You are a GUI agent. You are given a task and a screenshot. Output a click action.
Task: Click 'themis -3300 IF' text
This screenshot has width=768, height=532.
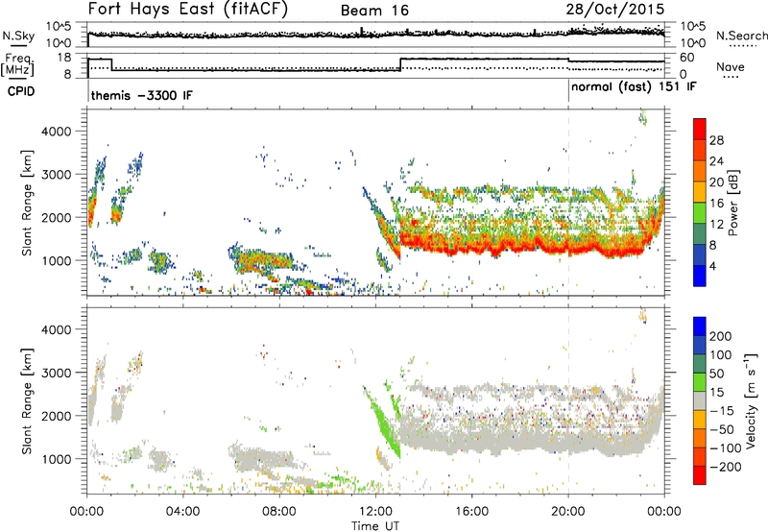click(141, 95)
